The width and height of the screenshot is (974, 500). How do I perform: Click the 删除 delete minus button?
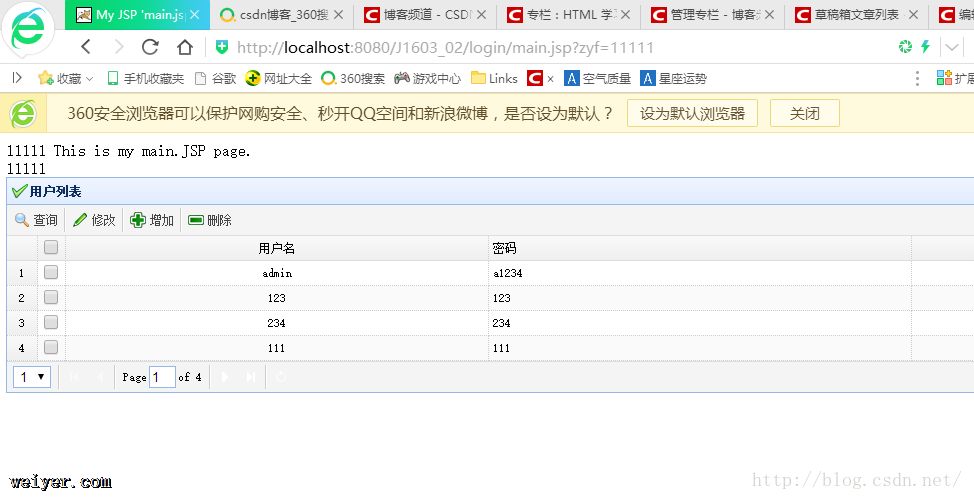[x=210, y=220]
